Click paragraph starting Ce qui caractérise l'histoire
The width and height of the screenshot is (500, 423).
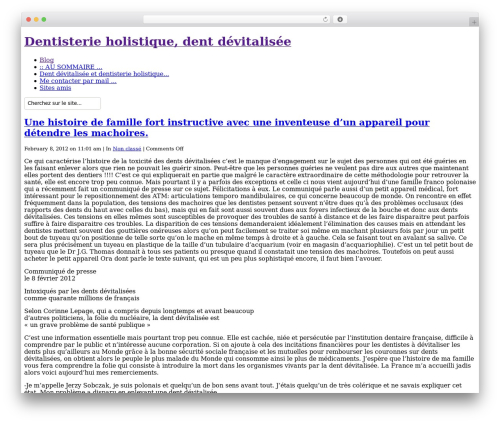pyautogui.click(x=250, y=210)
